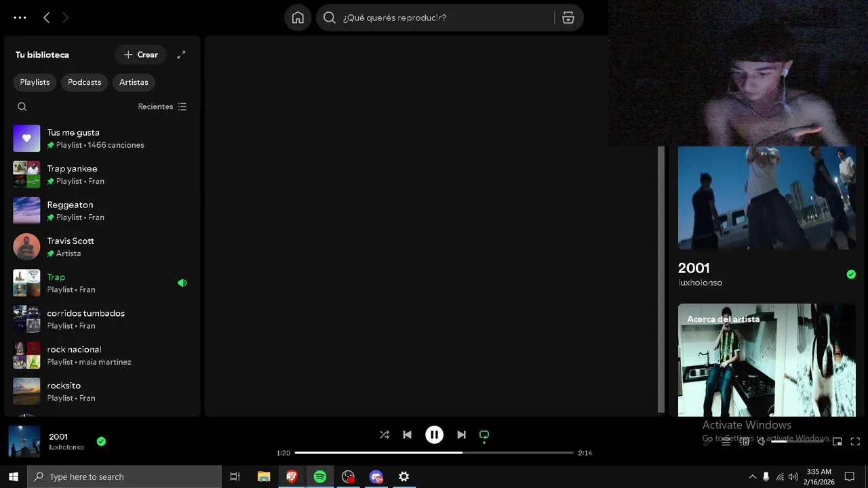Viewport: 868px width, 488px height.
Task: Seek on the song progress bar
Action: 434,453
